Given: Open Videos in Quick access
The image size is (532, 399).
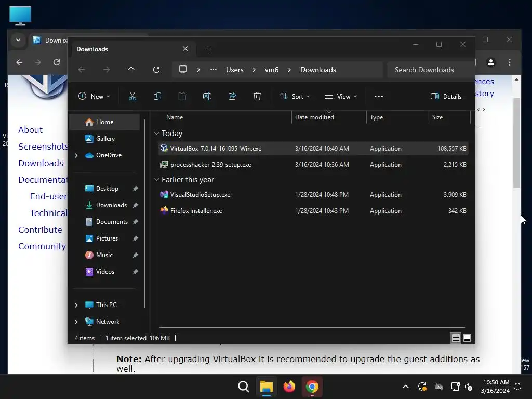Looking at the screenshot, I should [x=104, y=272].
